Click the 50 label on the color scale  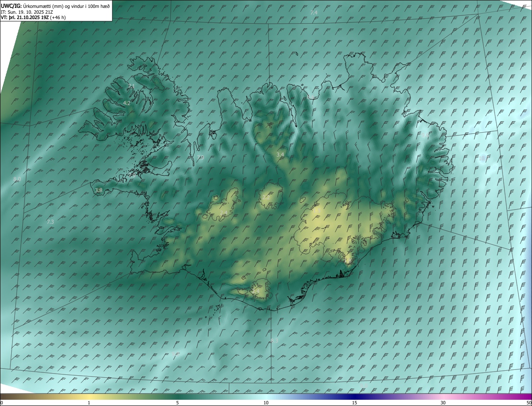[x=529, y=403]
